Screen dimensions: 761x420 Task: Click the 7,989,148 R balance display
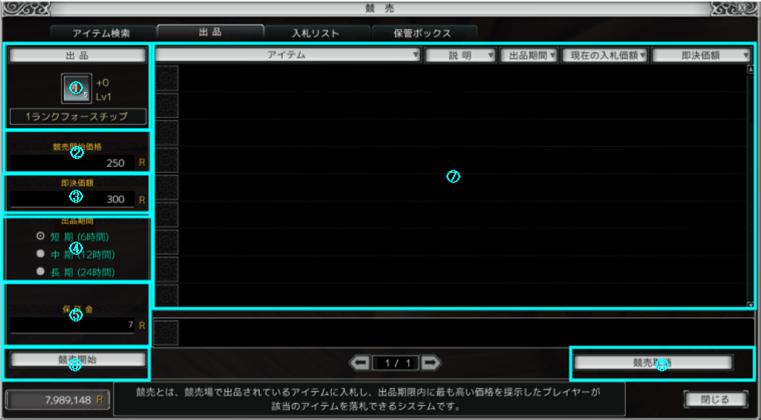pos(57,400)
